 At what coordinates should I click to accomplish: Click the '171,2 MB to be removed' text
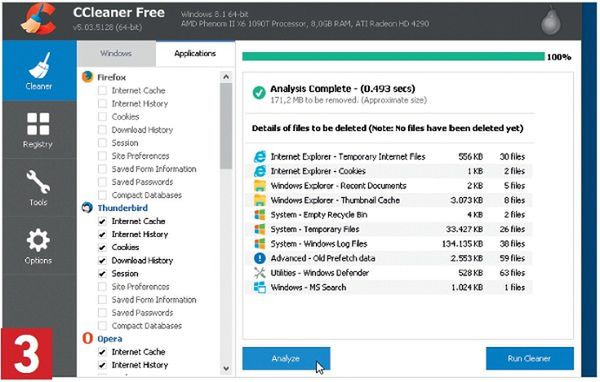[x=315, y=100]
